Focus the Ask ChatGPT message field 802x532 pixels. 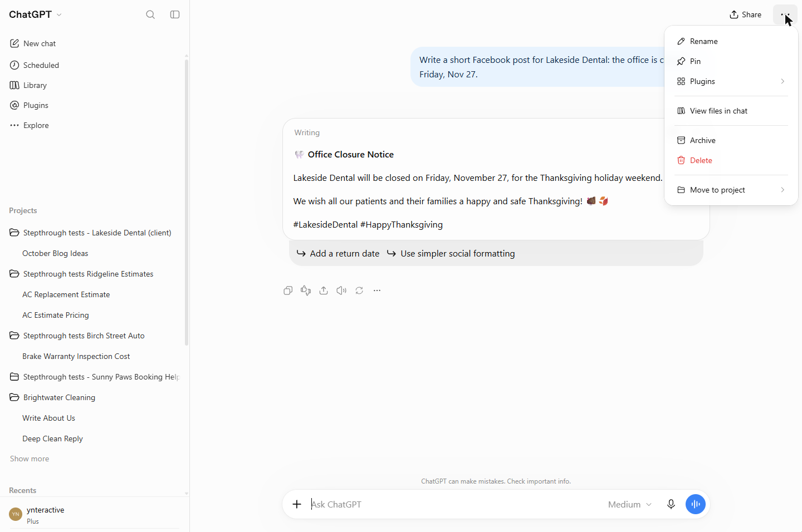(456, 504)
